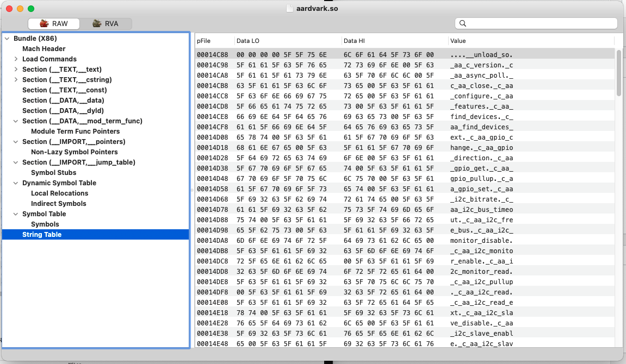Select row at address 00014CF8
Viewport: 626px width, 364px height.
(405, 127)
